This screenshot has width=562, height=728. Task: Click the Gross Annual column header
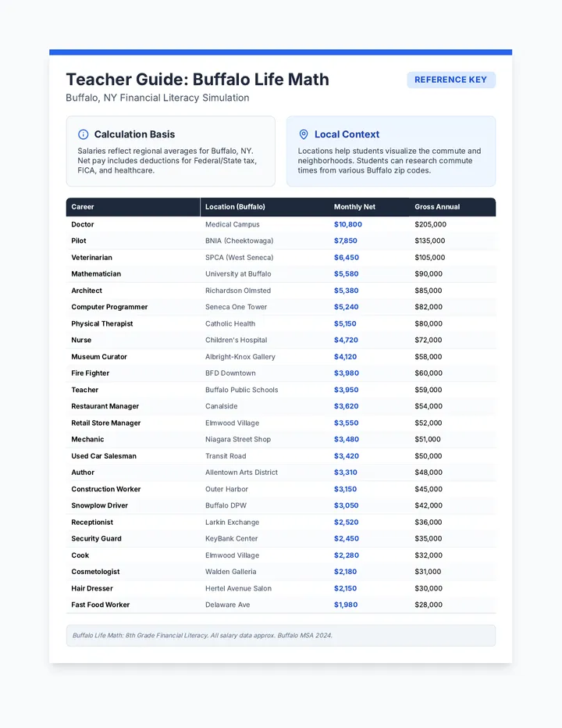click(x=437, y=207)
